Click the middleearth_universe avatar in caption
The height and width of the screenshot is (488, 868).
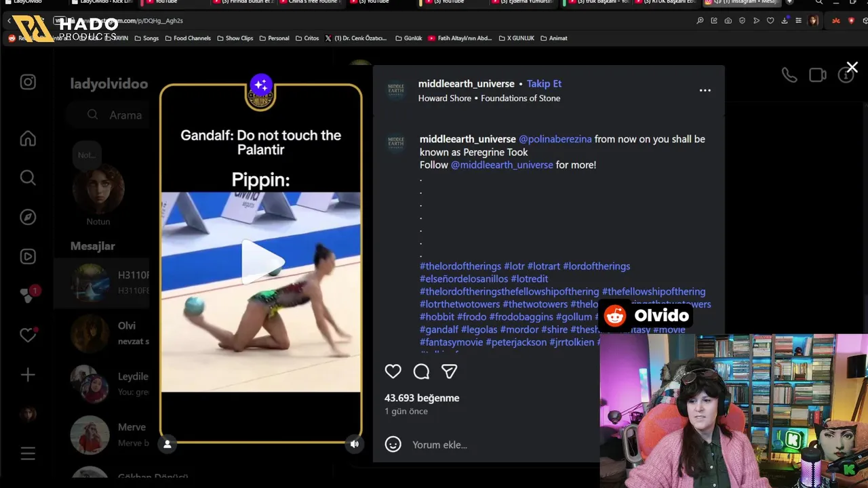[x=396, y=144]
